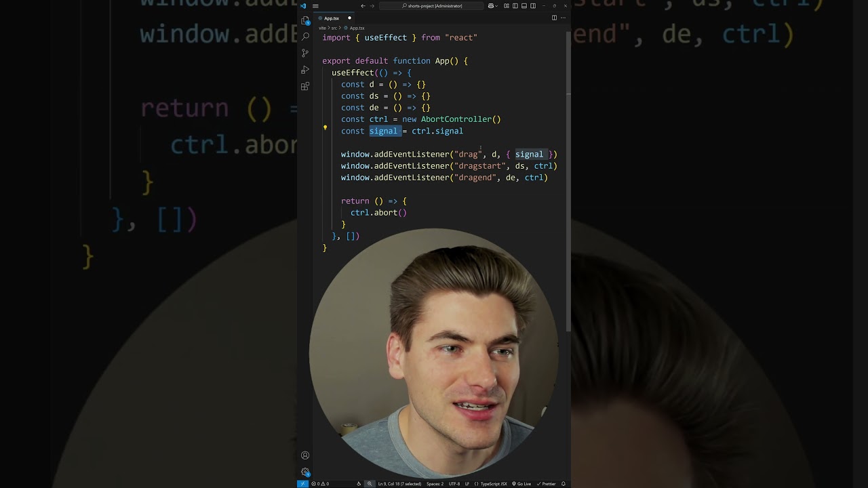Image resolution: width=868 pixels, height=488 pixels.
Task: Click the Prettier status item
Action: 546,484
